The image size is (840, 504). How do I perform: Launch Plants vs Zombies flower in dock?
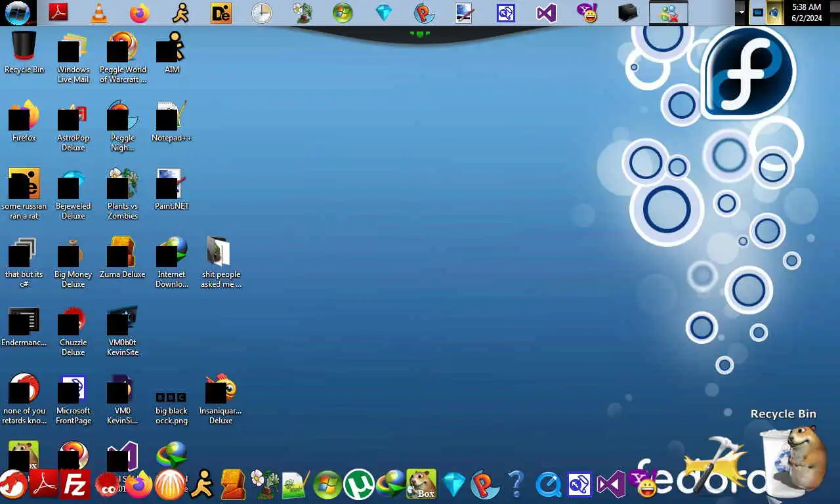tap(264, 485)
